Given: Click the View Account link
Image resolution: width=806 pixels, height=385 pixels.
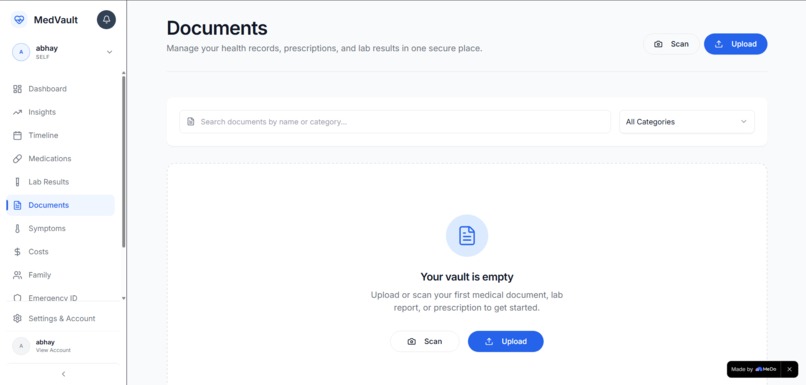Looking at the screenshot, I should pyautogui.click(x=53, y=351).
